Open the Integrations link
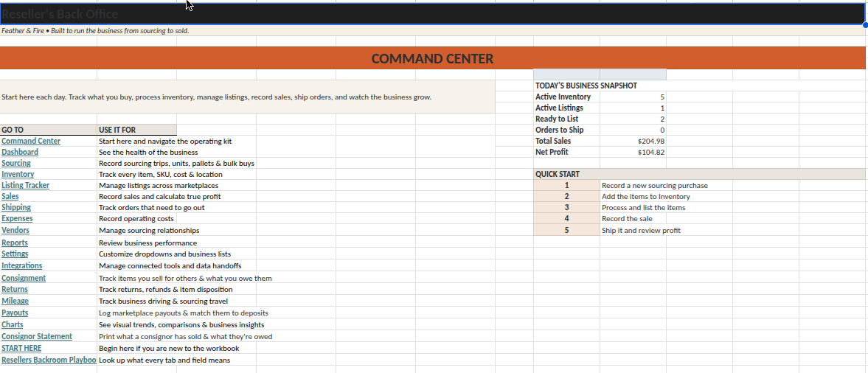 click(x=21, y=265)
